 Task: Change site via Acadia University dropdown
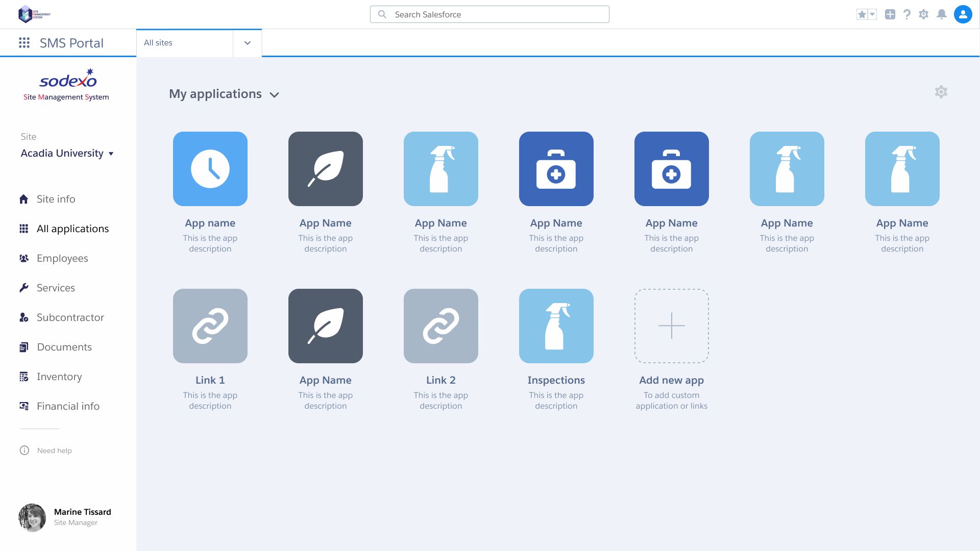click(x=67, y=153)
